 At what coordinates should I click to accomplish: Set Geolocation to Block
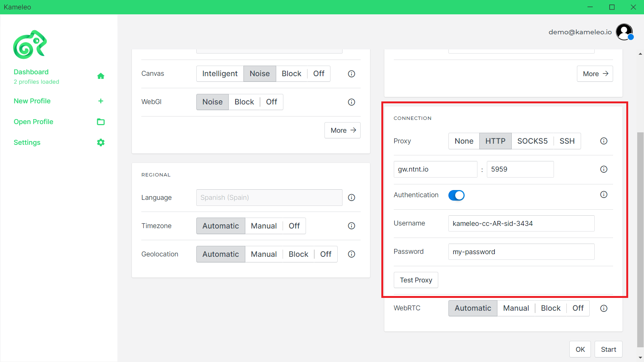(298, 254)
